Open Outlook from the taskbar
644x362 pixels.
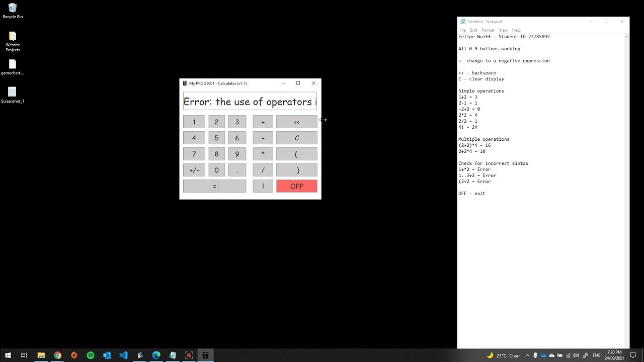point(107,355)
